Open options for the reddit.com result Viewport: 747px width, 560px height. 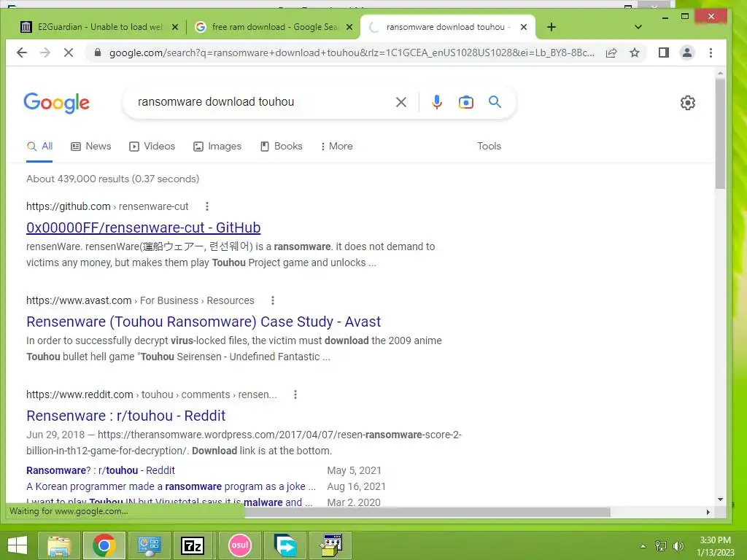295,394
